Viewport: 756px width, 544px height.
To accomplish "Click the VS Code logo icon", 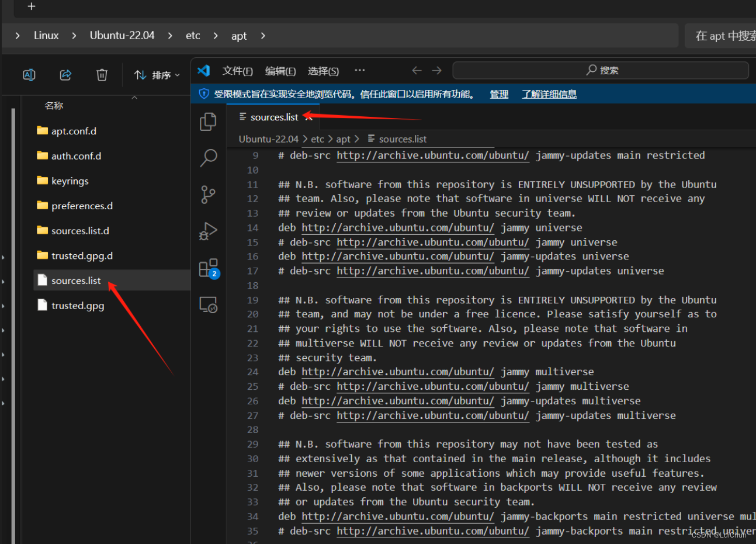I will (x=203, y=71).
